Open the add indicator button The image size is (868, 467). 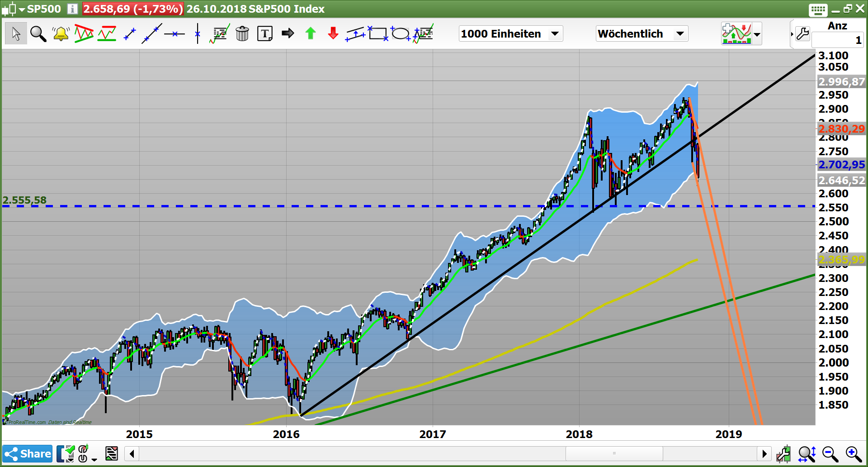point(736,33)
